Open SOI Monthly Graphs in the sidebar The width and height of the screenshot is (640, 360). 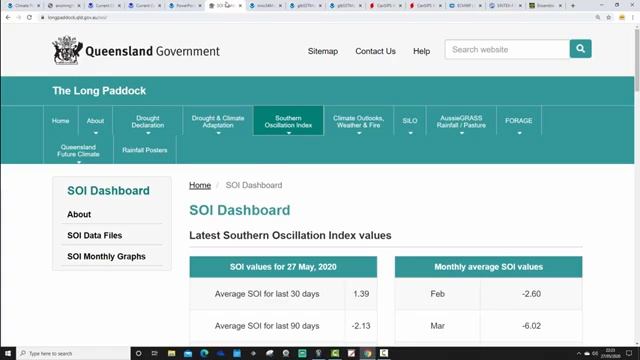point(107,256)
